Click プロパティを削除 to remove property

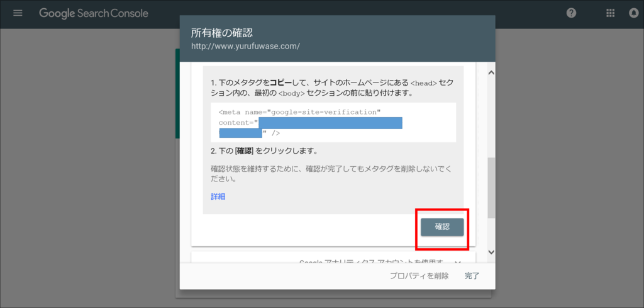tap(419, 276)
